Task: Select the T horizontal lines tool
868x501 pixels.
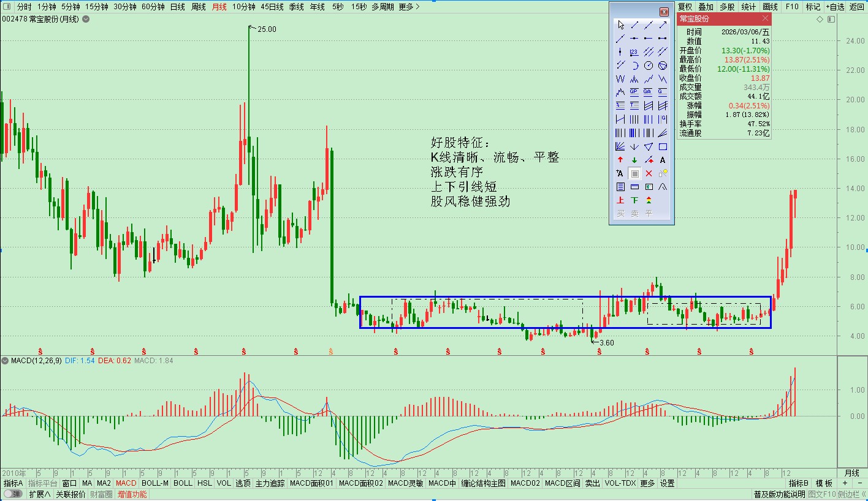Action: (634, 106)
